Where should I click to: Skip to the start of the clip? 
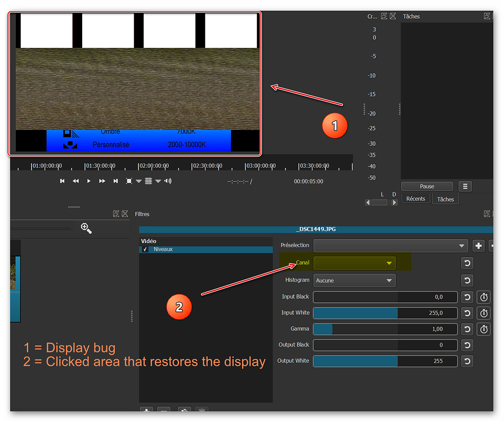(62, 181)
